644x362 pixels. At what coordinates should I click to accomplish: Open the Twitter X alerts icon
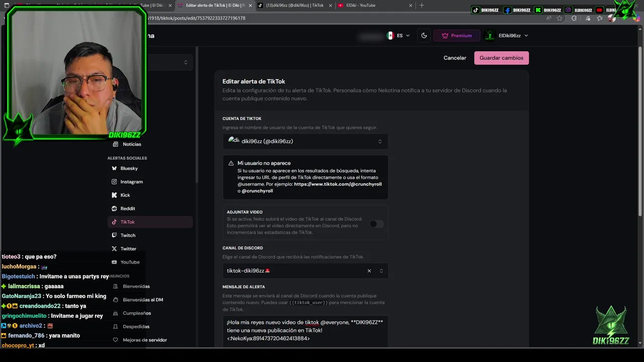[114, 249]
